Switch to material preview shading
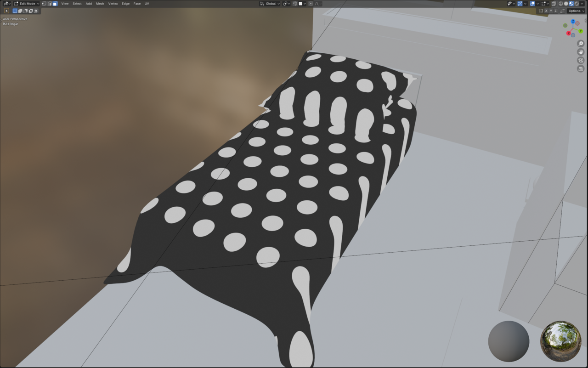The height and width of the screenshot is (368, 588). (571, 4)
